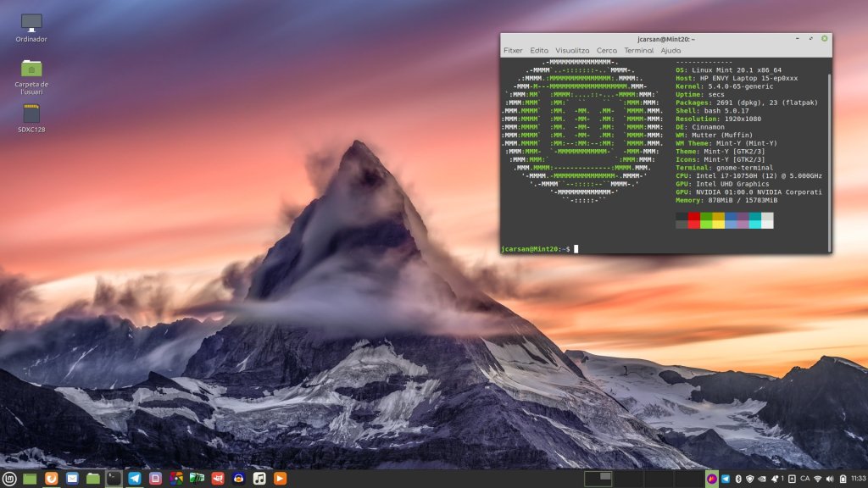Click the Bluetooth tray icon
This screenshot has width=868, height=488.
point(738,479)
